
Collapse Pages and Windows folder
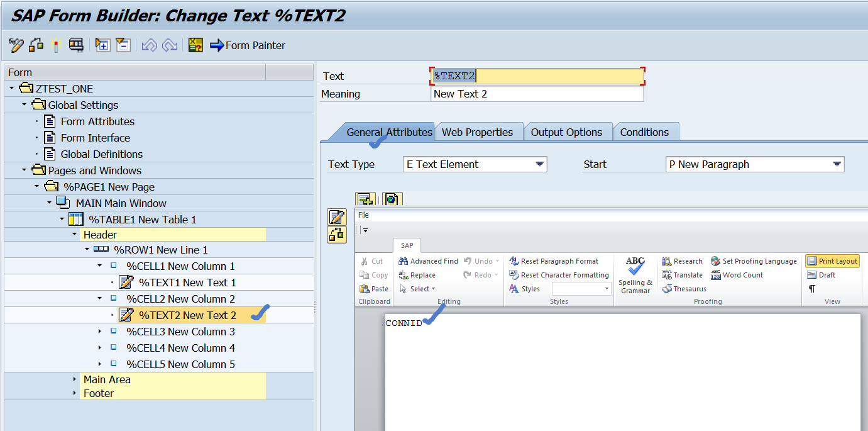point(24,171)
